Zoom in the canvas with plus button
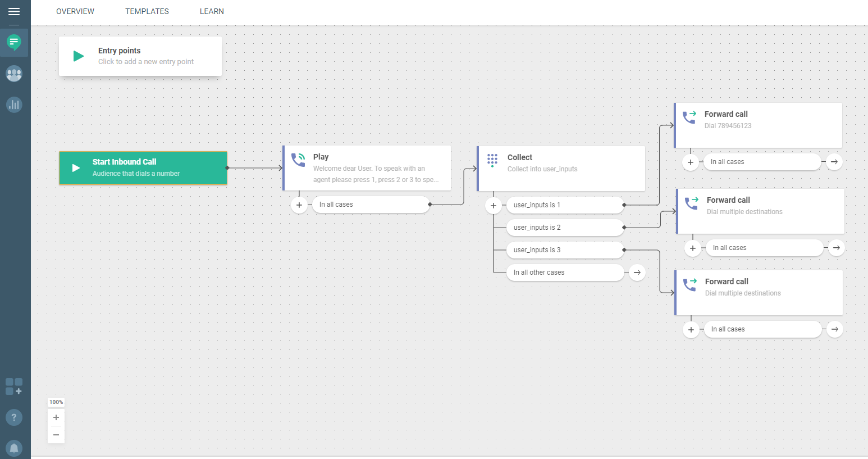This screenshot has height=459, width=868. 56,417
